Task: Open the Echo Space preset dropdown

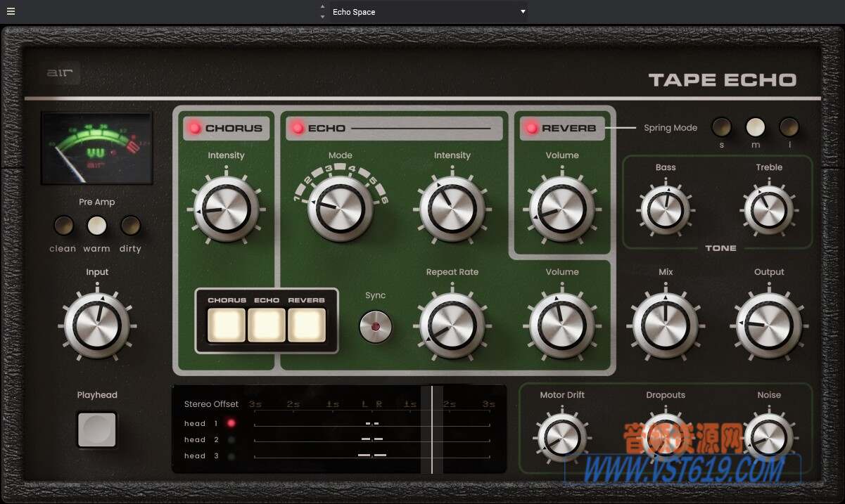Action: [x=429, y=12]
